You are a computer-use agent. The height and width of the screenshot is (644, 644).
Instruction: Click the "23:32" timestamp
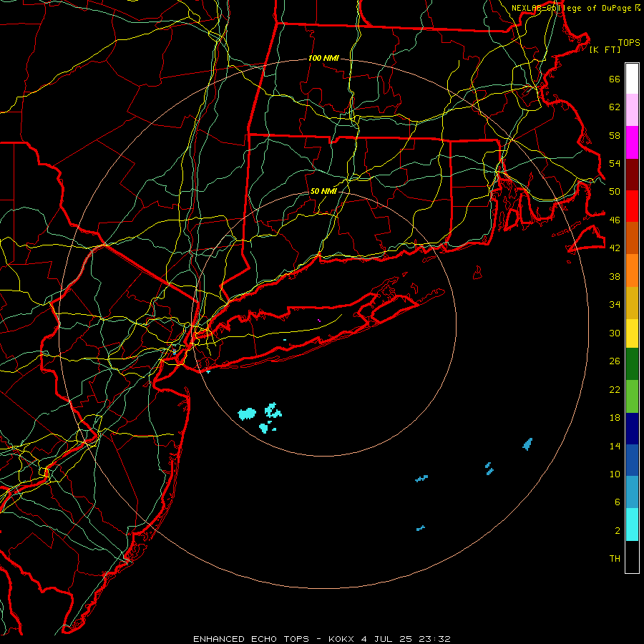[434, 639]
